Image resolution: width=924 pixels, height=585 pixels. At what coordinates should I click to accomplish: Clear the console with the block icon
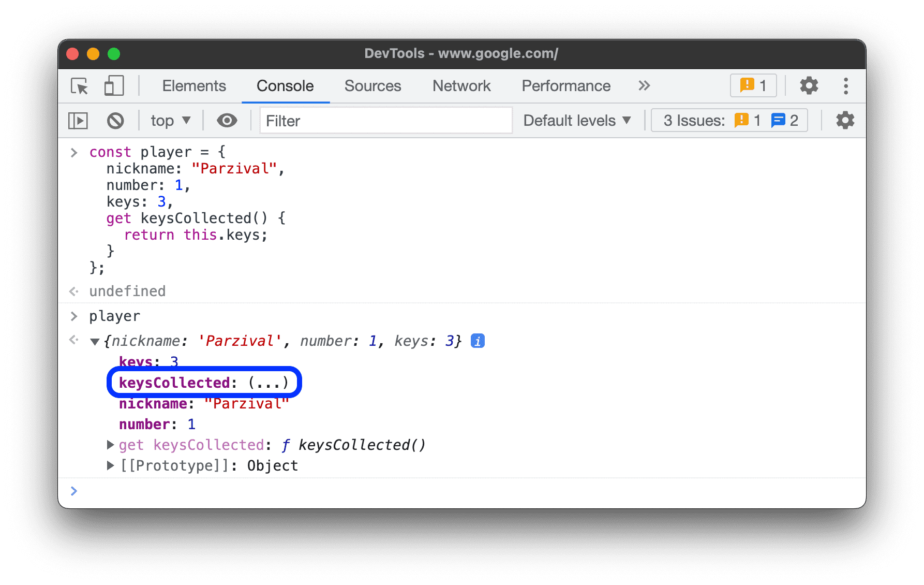[115, 121]
